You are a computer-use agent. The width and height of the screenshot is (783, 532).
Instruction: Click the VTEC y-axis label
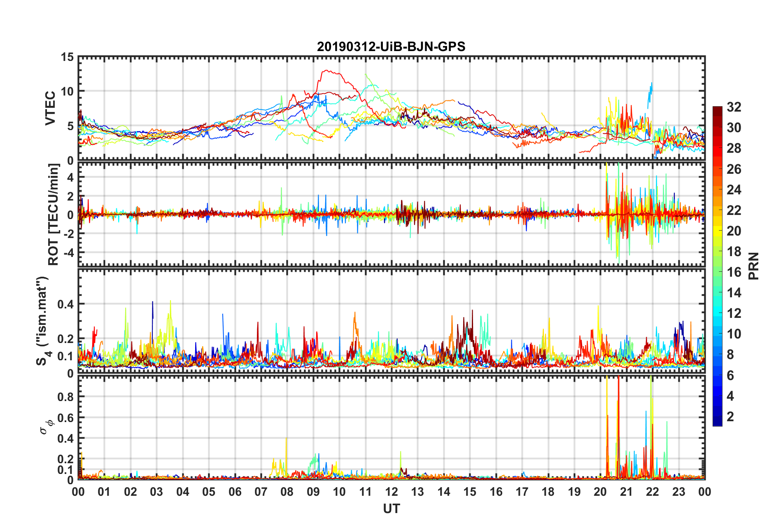click(50, 108)
